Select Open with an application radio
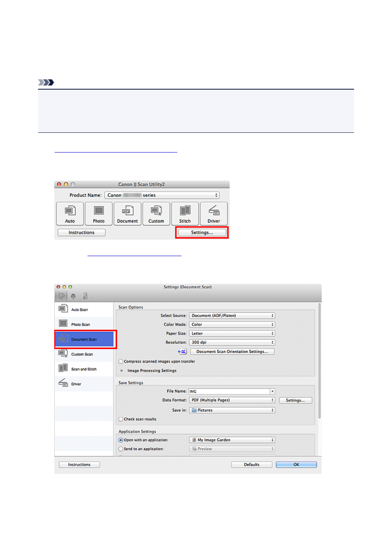Screen dimensions: 392x555 [121, 440]
